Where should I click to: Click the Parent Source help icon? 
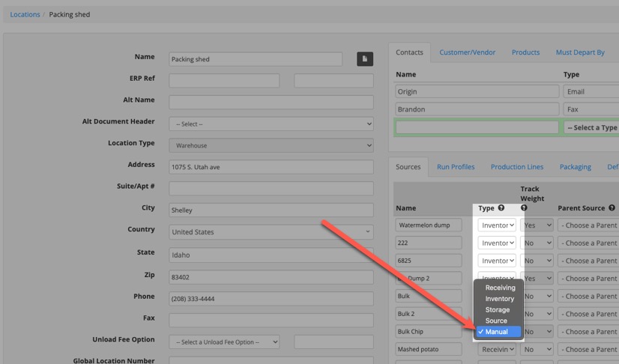click(x=612, y=208)
